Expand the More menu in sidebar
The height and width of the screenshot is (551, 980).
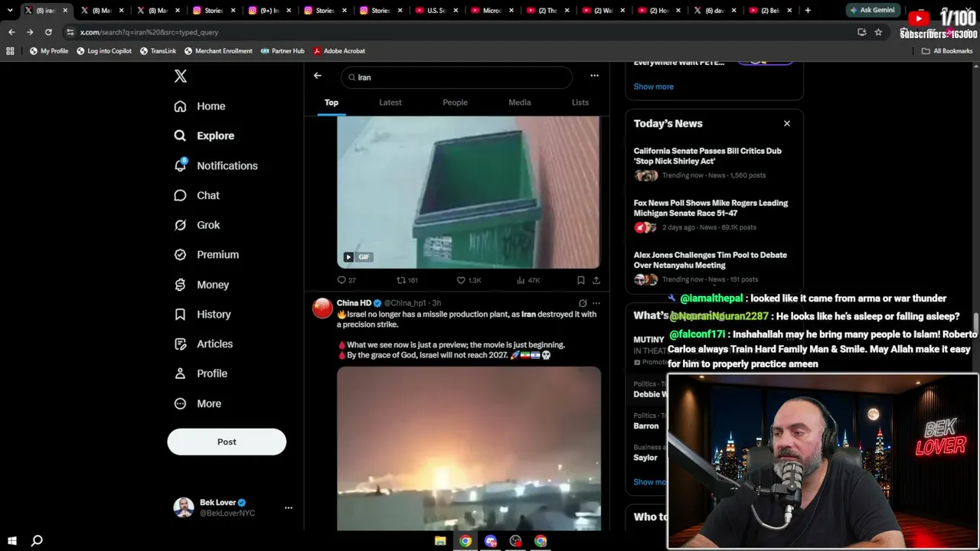[x=198, y=403]
